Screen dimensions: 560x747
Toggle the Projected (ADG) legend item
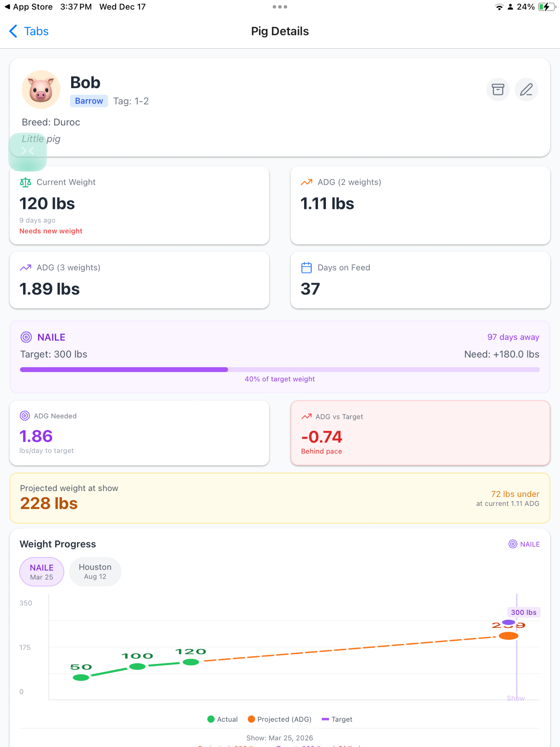click(x=279, y=719)
